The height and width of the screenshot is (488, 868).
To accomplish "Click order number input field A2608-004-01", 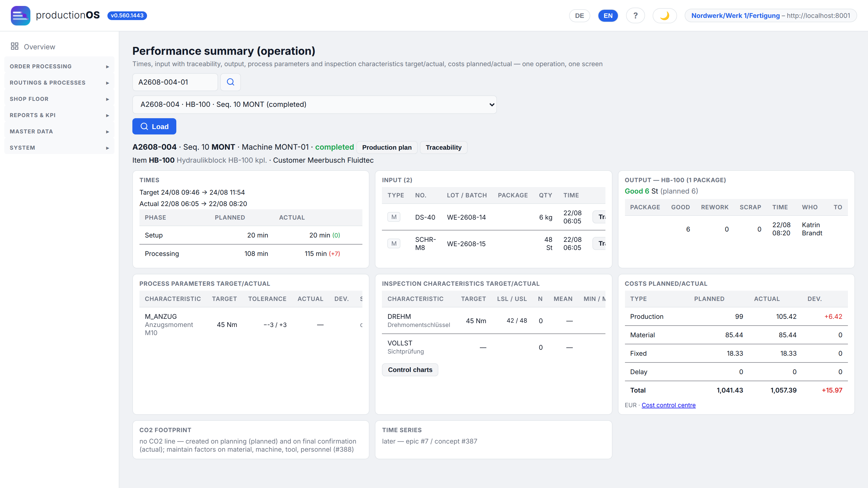I will click(175, 82).
